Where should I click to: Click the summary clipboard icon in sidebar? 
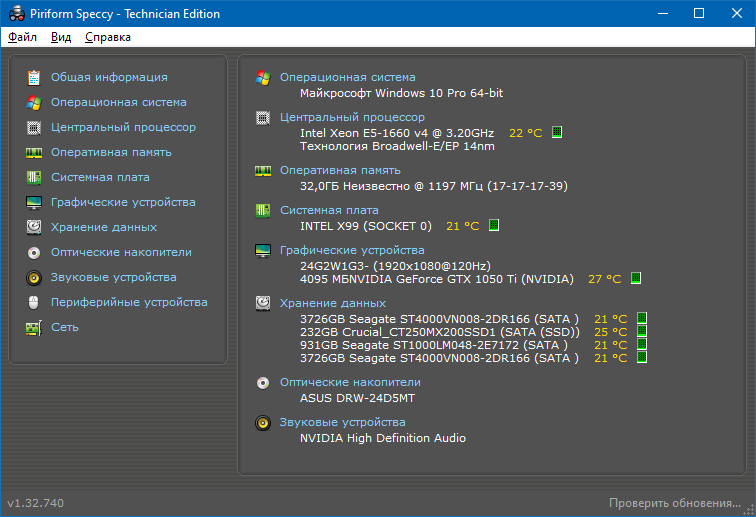click(x=34, y=77)
